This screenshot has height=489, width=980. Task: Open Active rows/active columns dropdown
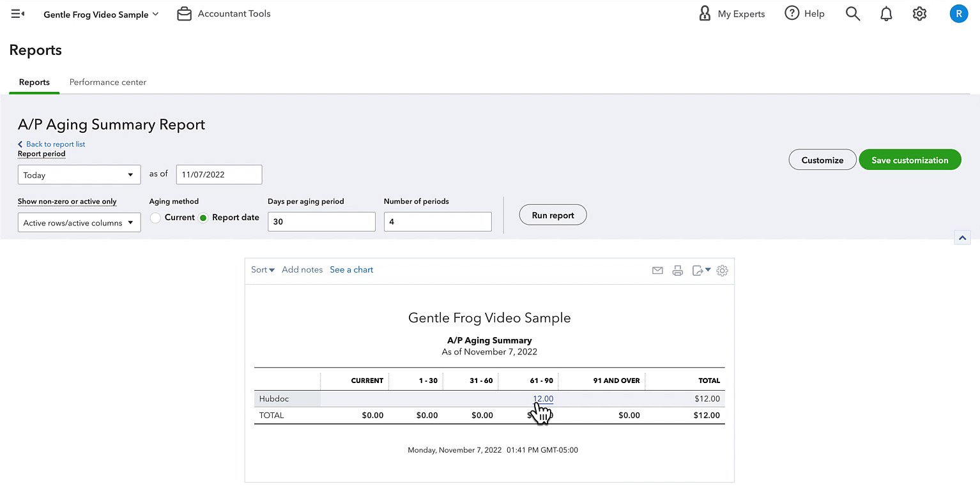[x=79, y=223]
